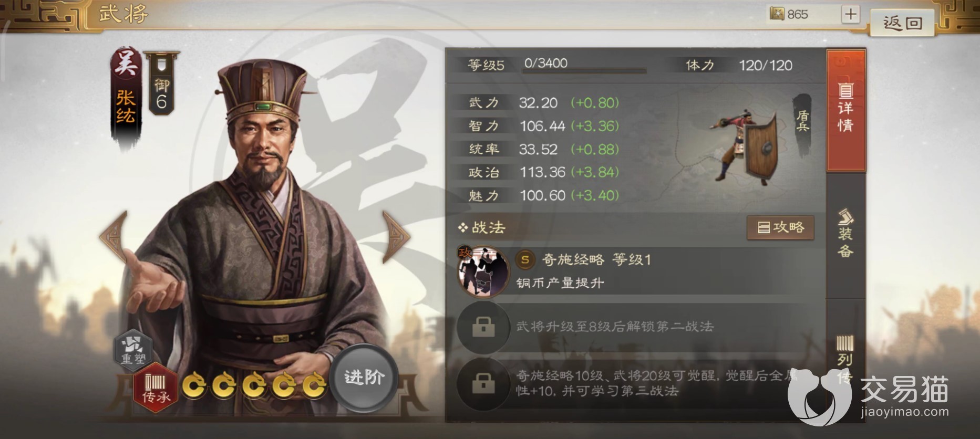
Task: Select the 奇施经略 skill portrait icon
Action: click(483, 271)
